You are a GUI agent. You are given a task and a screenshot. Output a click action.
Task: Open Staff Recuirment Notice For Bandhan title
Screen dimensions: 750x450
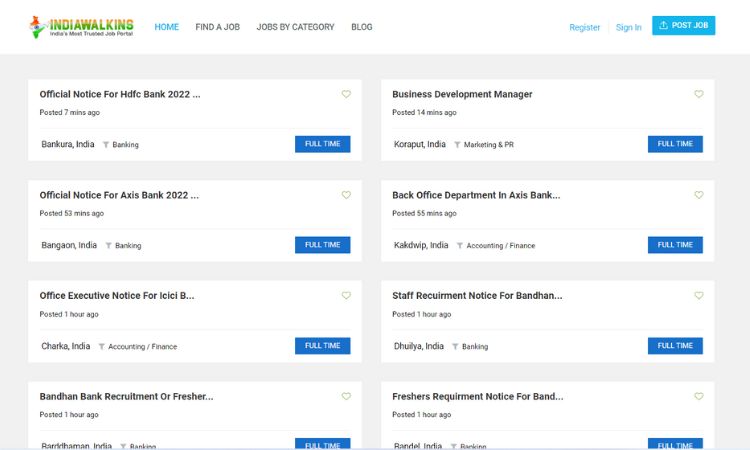(x=477, y=296)
